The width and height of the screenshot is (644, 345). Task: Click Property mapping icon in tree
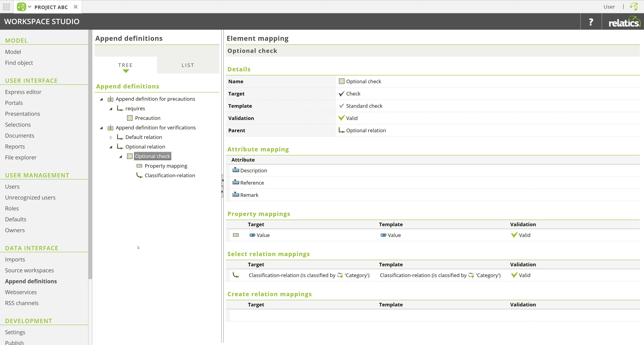(139, 166)
